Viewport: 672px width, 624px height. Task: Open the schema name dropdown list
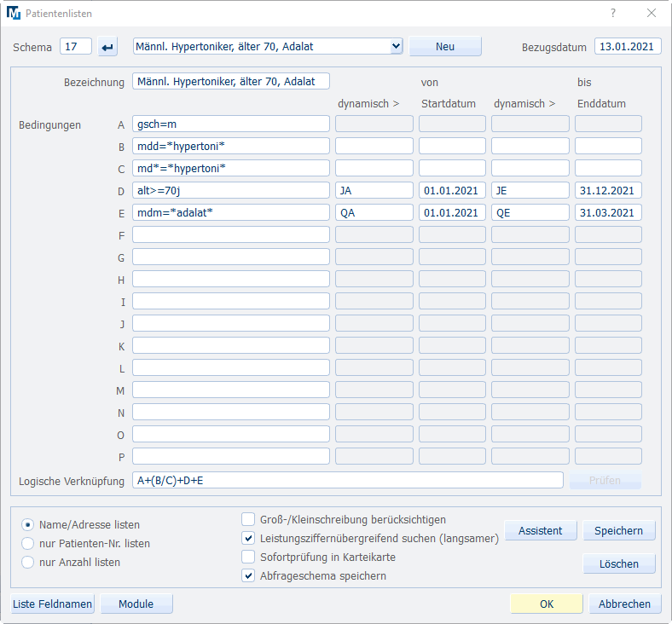click(396, 47)
